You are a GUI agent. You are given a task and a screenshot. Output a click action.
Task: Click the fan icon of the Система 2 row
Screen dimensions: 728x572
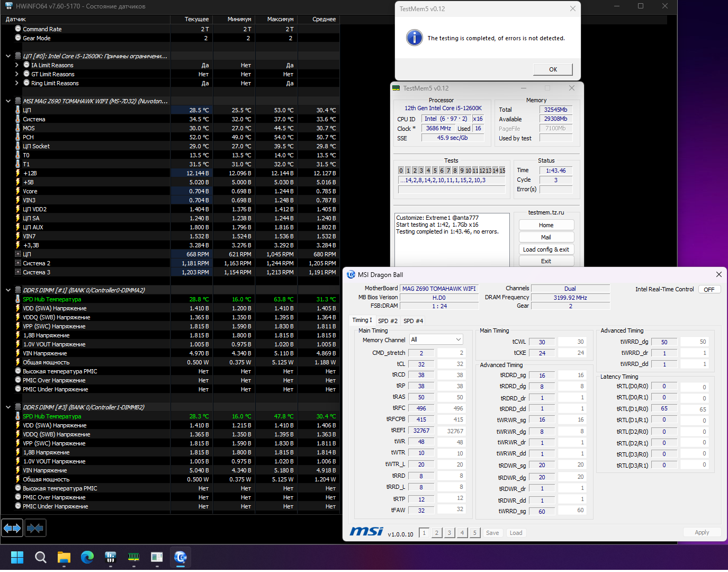pyautogui.click(x=18, y=263)
